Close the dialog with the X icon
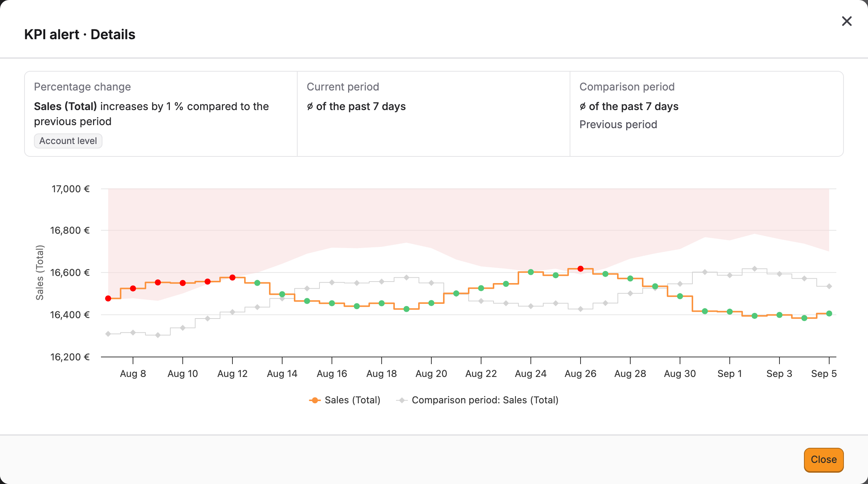868x484 pixels. click(847, 21)
